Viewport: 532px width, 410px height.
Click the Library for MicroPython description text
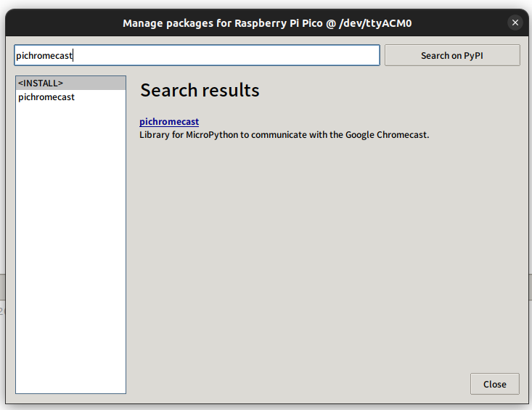click(x=285, y=135)
